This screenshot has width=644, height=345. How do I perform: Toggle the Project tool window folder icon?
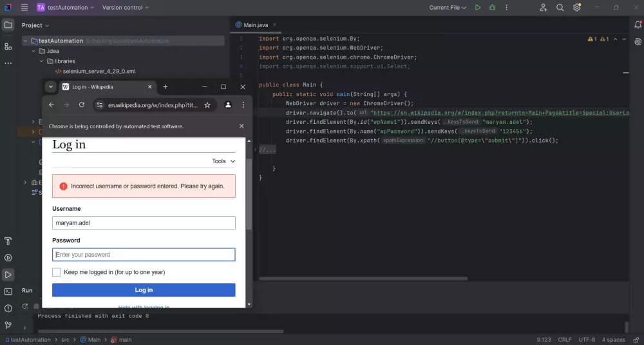pos(8,25)
